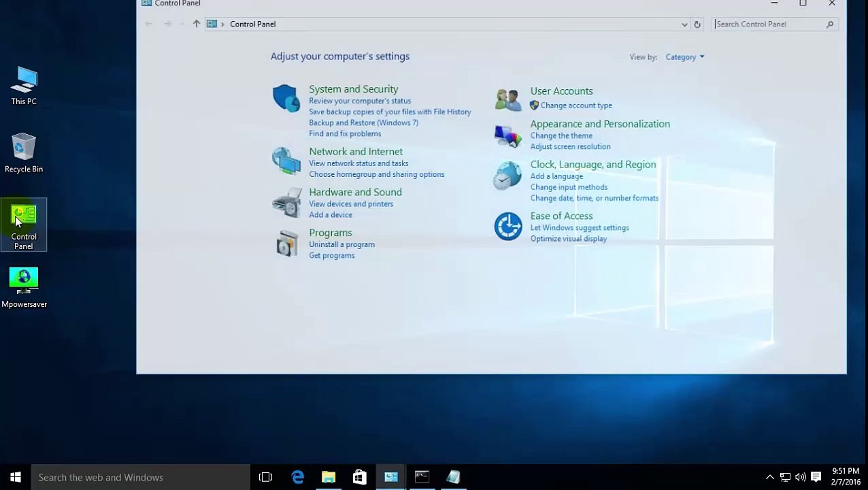Open the Programs category heading
This screenshot has height=490, width=868.
point(331,233)
